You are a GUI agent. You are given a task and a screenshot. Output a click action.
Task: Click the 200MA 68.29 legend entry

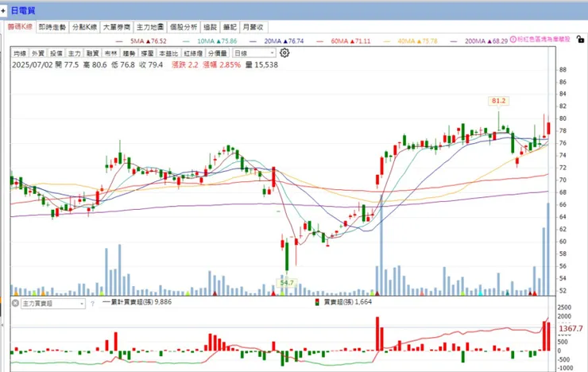click(x=479, y=41)
